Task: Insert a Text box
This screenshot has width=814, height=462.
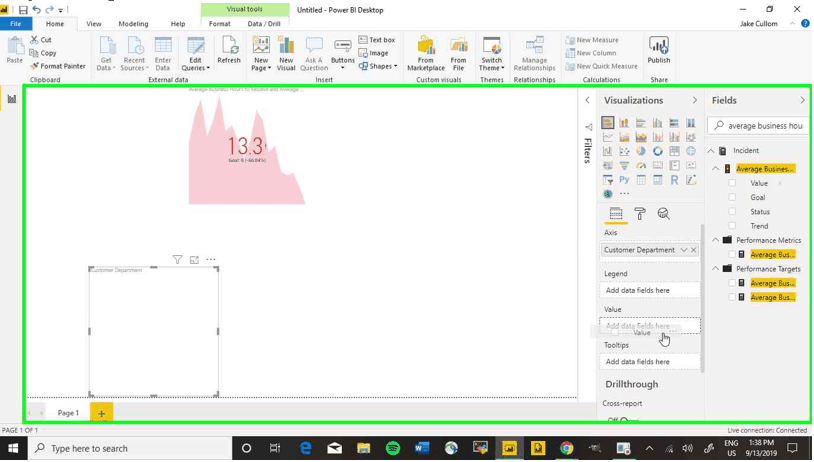Action: coord(377,40)
